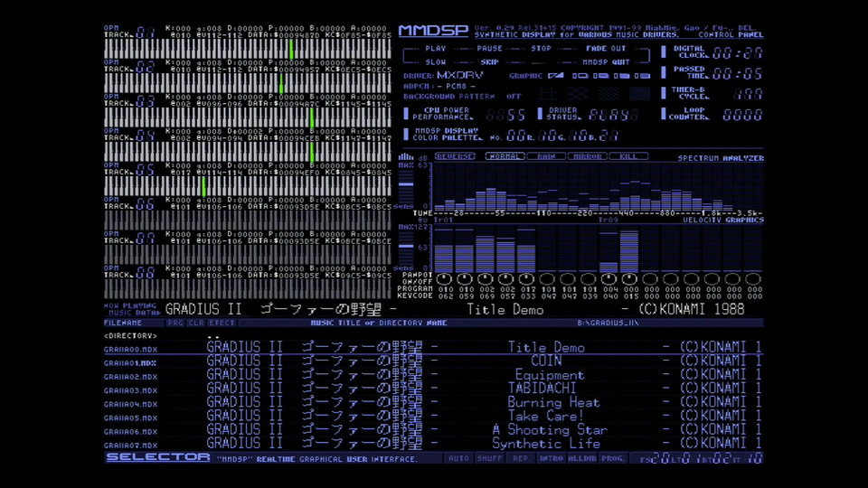Click STOP in the control panel
This screenshot has width=868, height=488.
pos(542,49)
